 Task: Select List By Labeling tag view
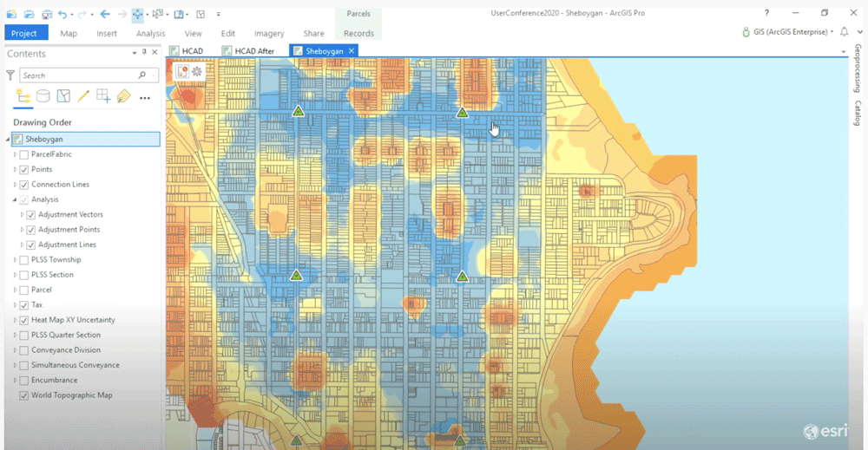[123, 96]
